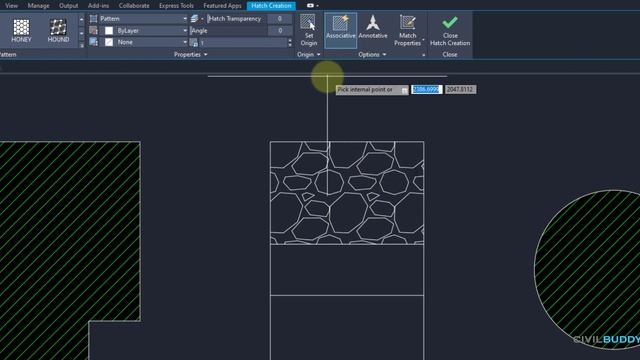Toggle the Associative hatch option
The image size is (640, 360).
(340, 30)
